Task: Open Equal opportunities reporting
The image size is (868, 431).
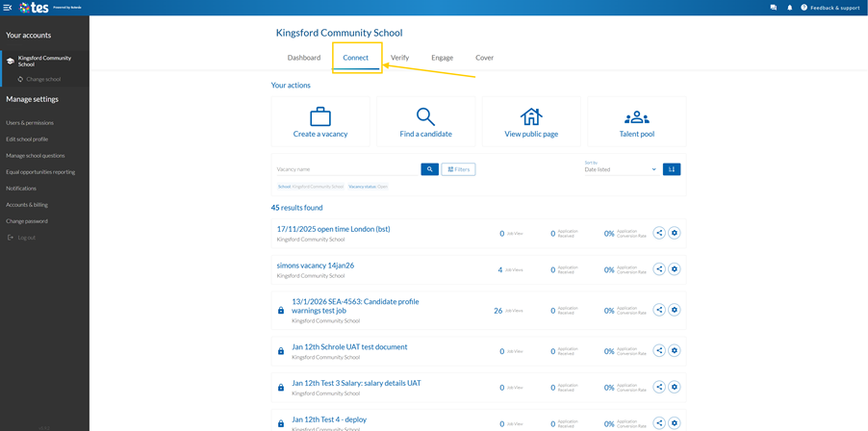Action: pyautogui.click(x=40, y=172)
